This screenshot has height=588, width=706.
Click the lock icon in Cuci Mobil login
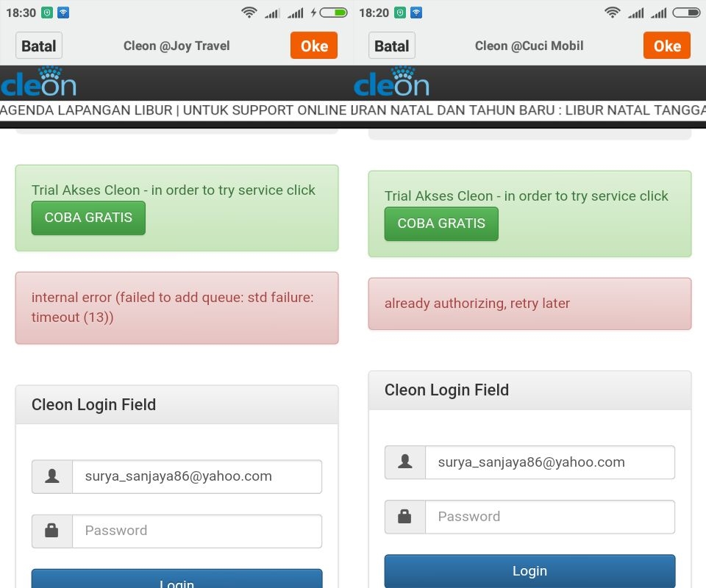coord(404,516)
